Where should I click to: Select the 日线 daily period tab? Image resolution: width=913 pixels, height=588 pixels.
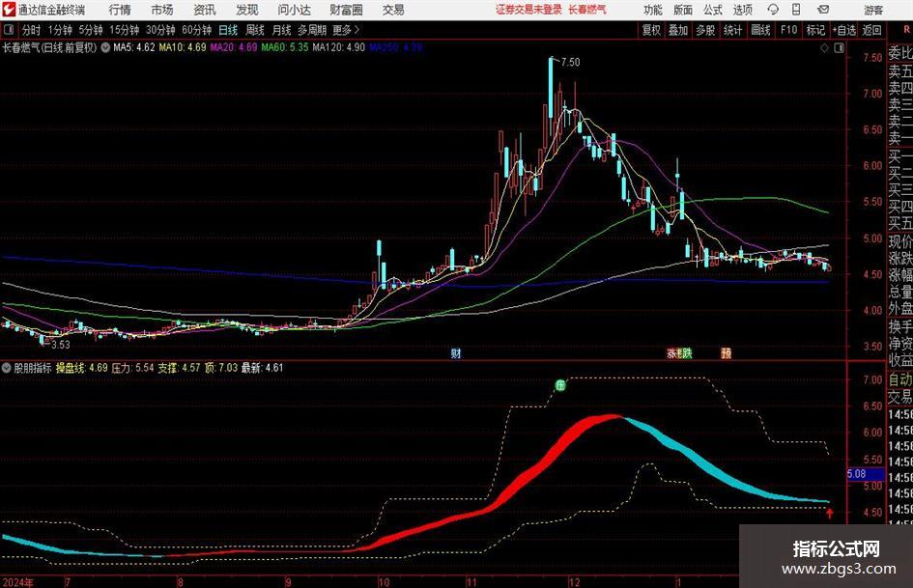click(x=228, y=30)
